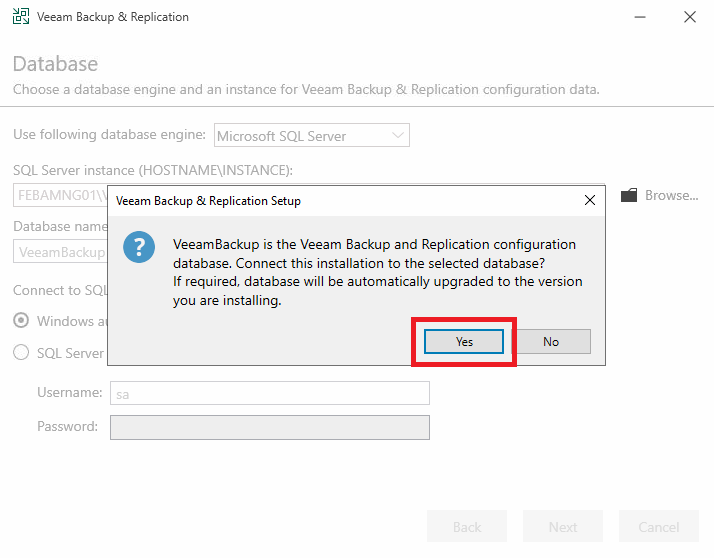714x558 pixels.
Task: Click the Browse... link
Action: 671,195
